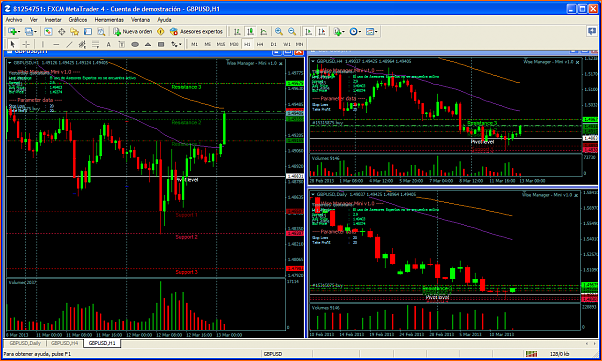Select the crosshair tool

[26, 45]
